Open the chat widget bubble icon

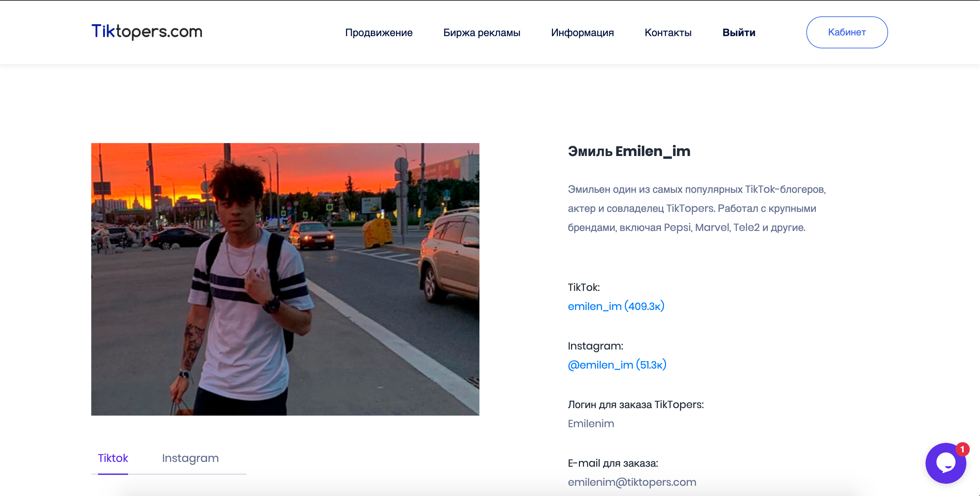[946, 463]
